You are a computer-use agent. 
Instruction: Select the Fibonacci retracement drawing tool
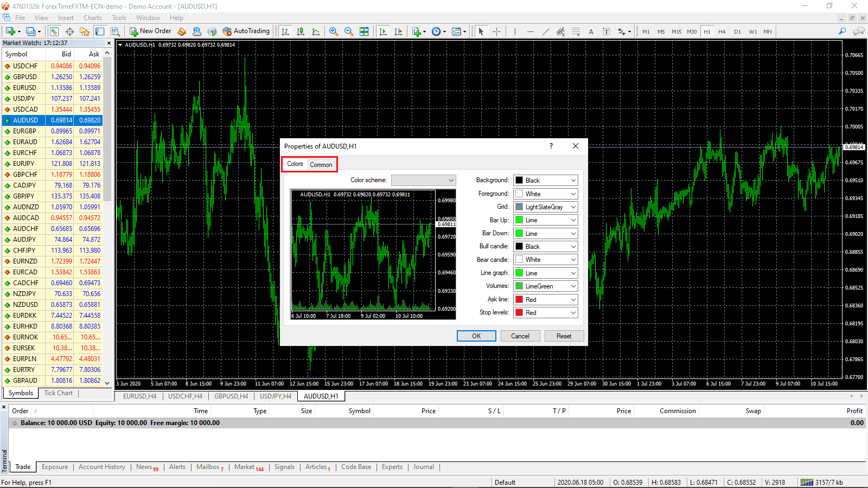576,31
